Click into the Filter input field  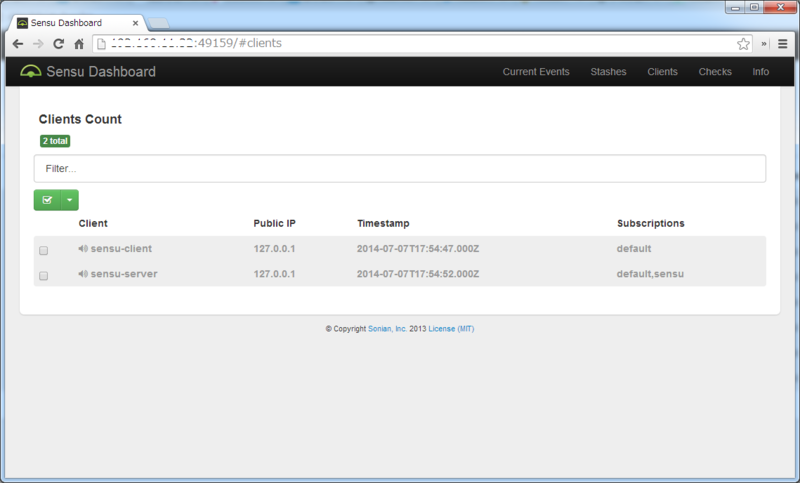pyautogui.click(x=399, y=168)
